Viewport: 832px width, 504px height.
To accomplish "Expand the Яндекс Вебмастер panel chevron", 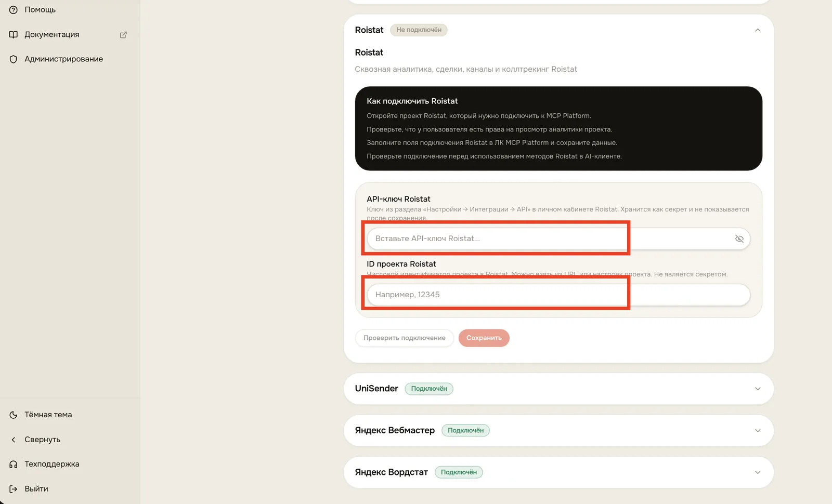I will [758, 430].
